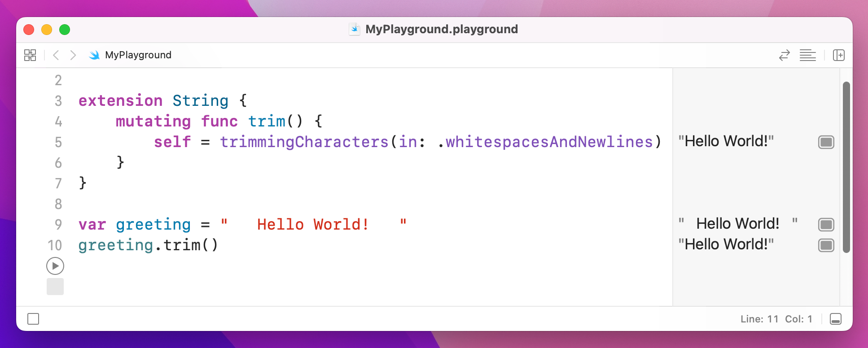The height and width of the screenshot is (348, 868).
Task: Click the playground file icon in title bar
Action: tap(355, 29)
